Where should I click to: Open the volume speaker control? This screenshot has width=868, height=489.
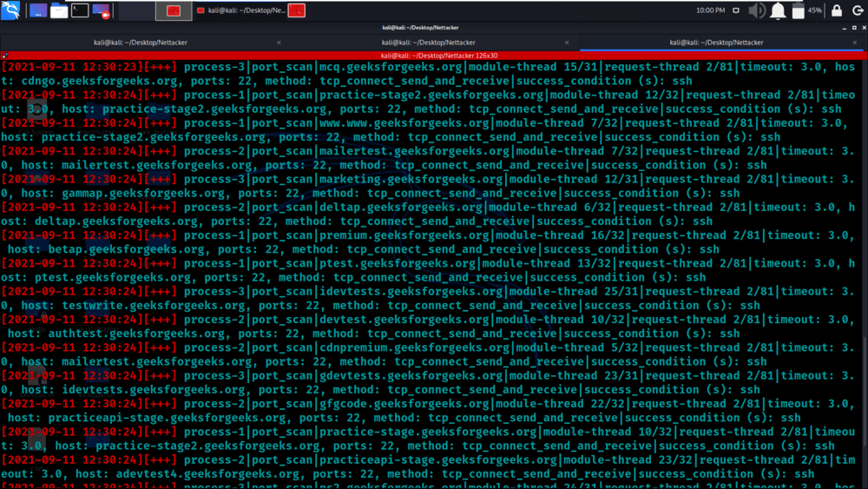click(756, 10)
